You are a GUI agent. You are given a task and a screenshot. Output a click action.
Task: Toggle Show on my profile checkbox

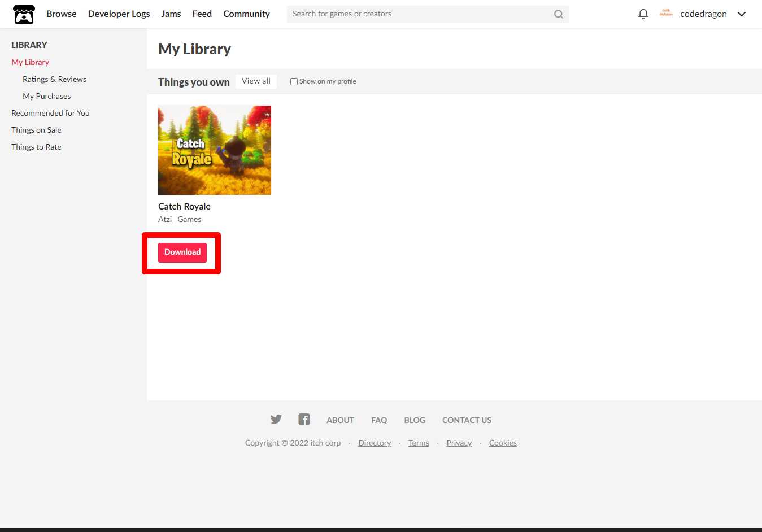point(294,81)
